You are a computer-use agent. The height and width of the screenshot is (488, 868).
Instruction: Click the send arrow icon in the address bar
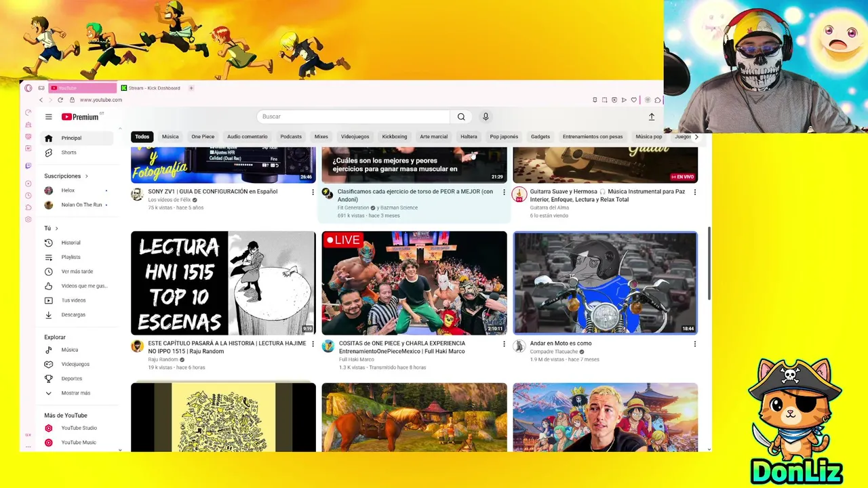pyautogui.click(x=624, y=100)
